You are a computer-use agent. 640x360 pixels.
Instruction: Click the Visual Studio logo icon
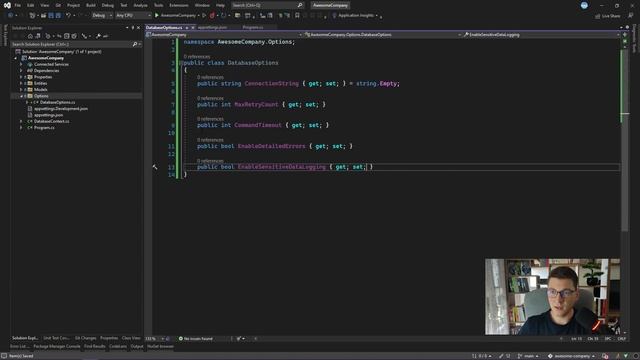(x=7, y=5)
